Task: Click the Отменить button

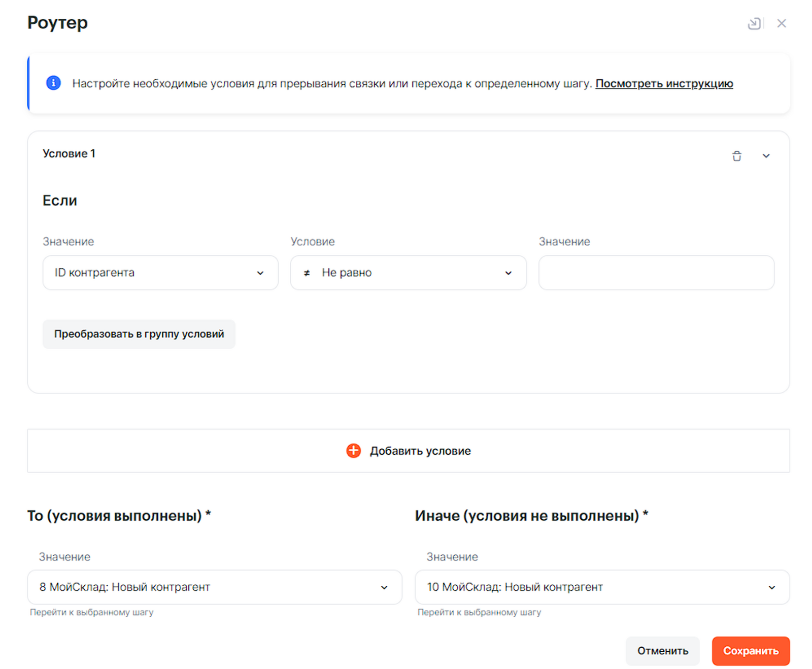Action: 662,651
